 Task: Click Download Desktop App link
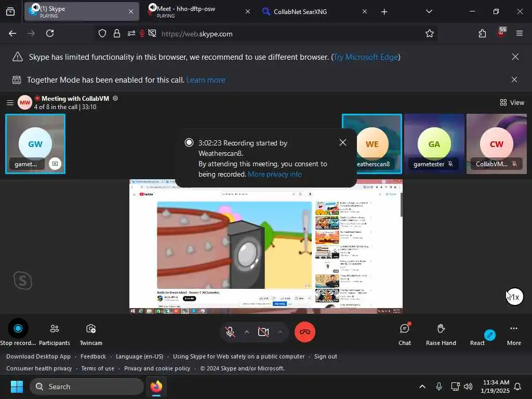38,356
